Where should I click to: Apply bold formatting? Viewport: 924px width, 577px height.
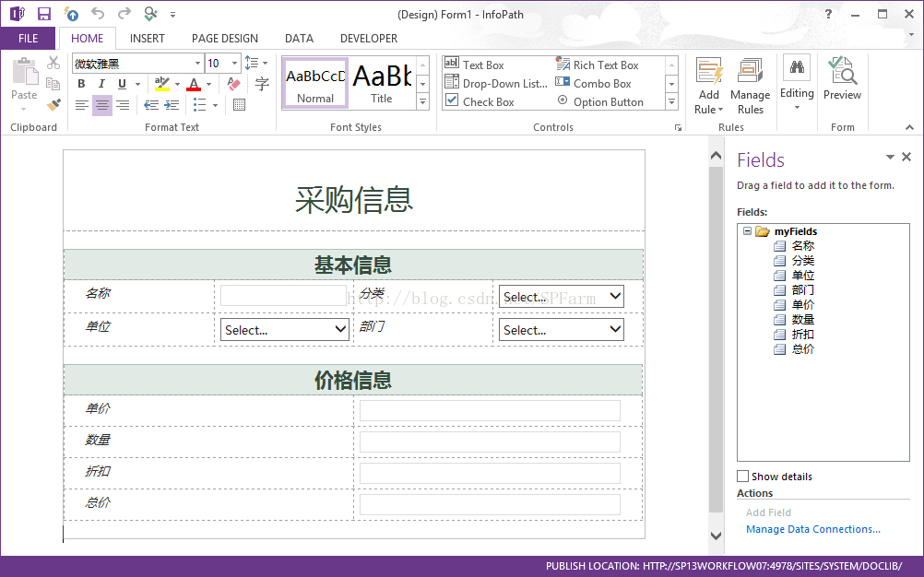tap(81, 84)
